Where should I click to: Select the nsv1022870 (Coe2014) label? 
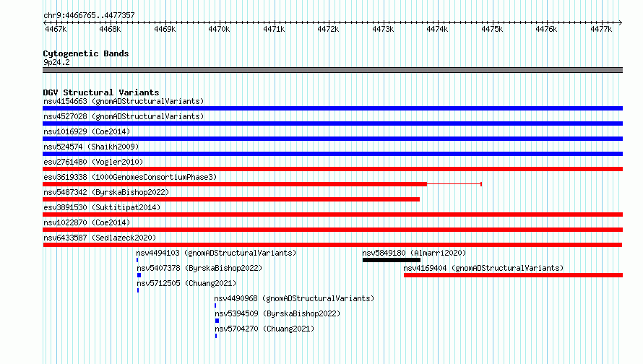(x=87, y=222)
